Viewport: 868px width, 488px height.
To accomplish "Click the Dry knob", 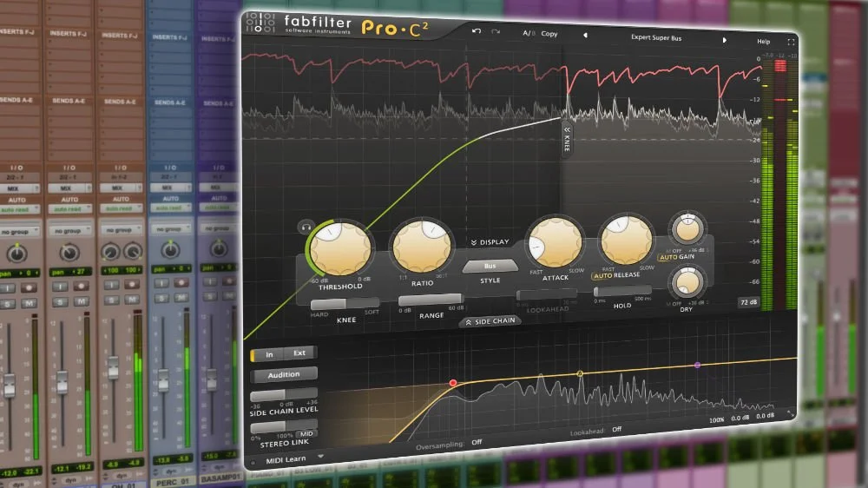I will coord(687,282).
